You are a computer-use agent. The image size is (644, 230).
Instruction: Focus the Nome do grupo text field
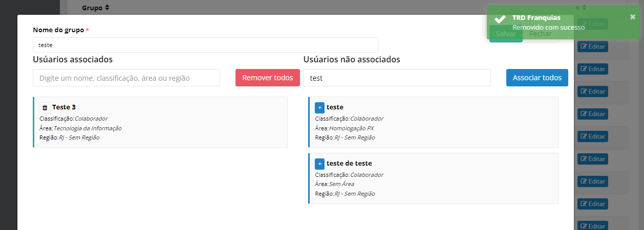[205, 45]
